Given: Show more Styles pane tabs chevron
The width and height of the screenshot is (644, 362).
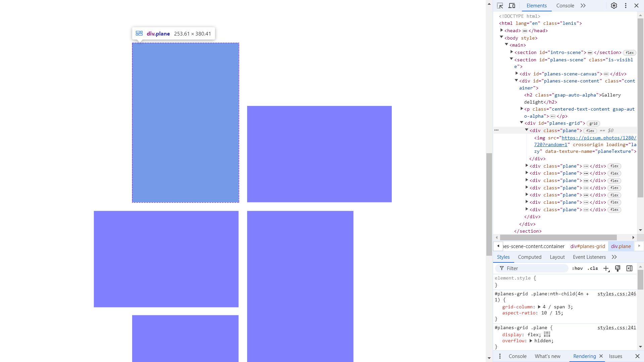Looking at the screenshot, I should pos(614,257).
